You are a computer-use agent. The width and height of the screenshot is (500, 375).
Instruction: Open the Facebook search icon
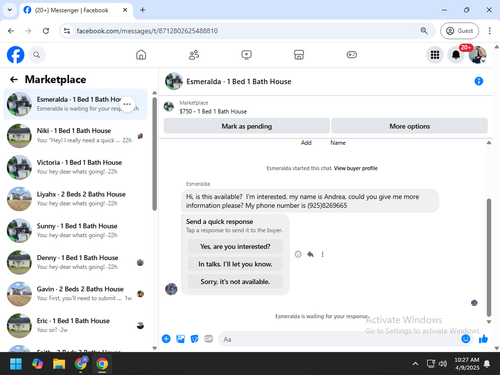coord(37,55)
